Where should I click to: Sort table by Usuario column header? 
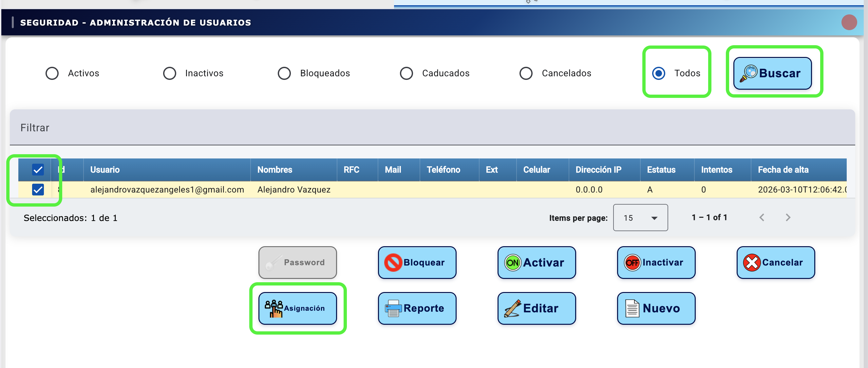(x=105, y=170)
